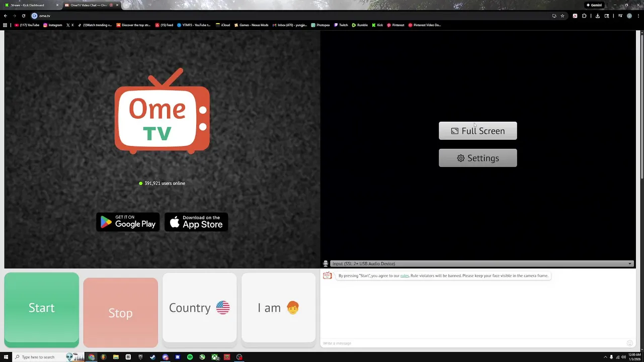Open the Photopea bookmark
This screenshot has width=644, height=362.
click(320, 25)
